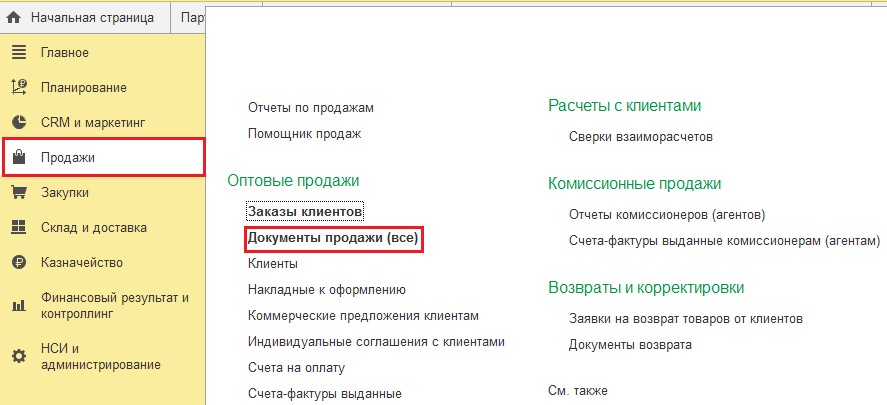Click the Казначейство ruble coin icon
Screen dimensions: 887x405
click(x=19, y=262)
